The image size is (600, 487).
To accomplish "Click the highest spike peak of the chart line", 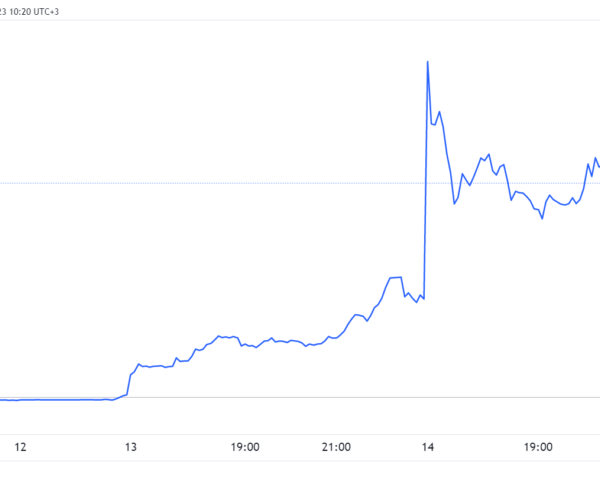I will point(427,62).
